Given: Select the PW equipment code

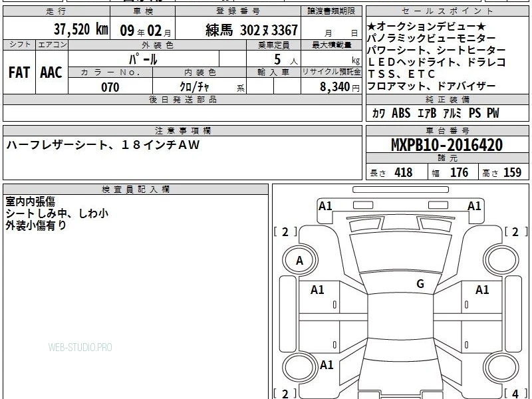Looking at the screenshot, I should [x=493, y=113].
